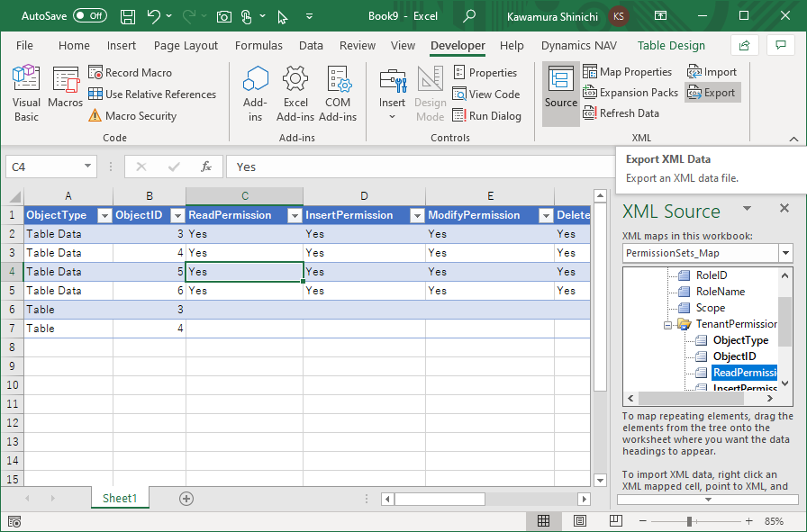Adjust the zoom level slider
The width and height of the screenshot is (807, 532).
(689, 521)
